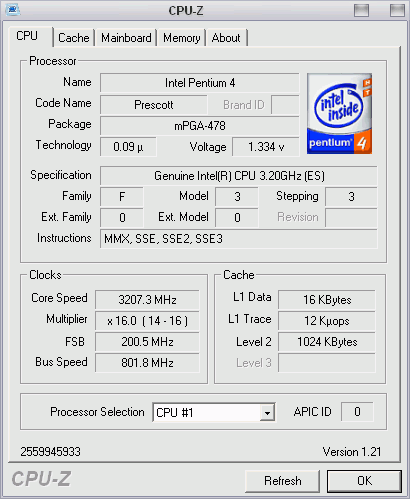
Task: Select the Instructions field listing MMX, SSE
Action: click(x=239, y=239)
